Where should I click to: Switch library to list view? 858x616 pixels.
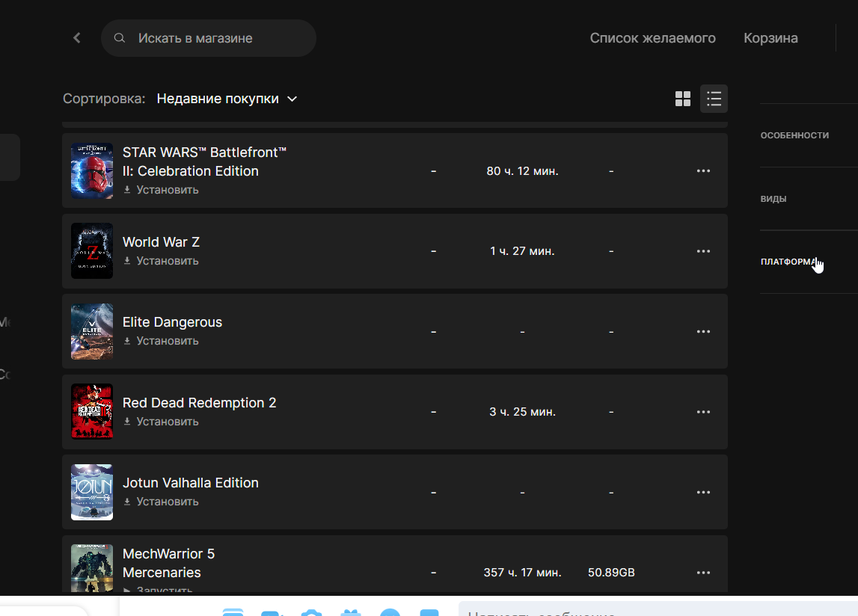(x=714, y=99)
